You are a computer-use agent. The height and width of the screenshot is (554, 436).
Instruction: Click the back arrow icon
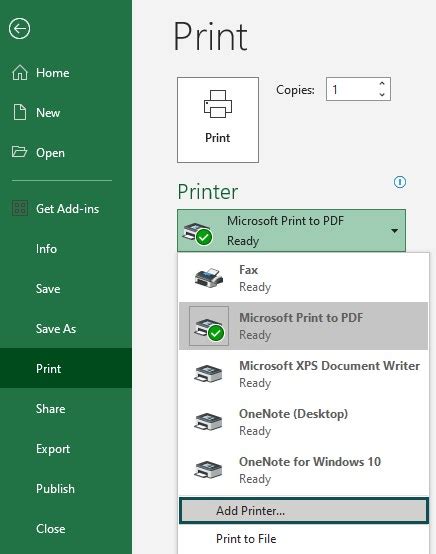tap(19, 28)
